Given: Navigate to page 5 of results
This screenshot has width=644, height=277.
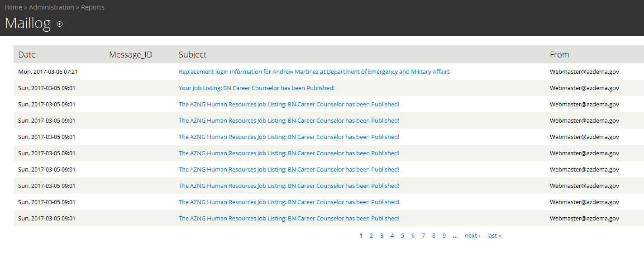Looking at the screenshot, I should tap(402, 236).
